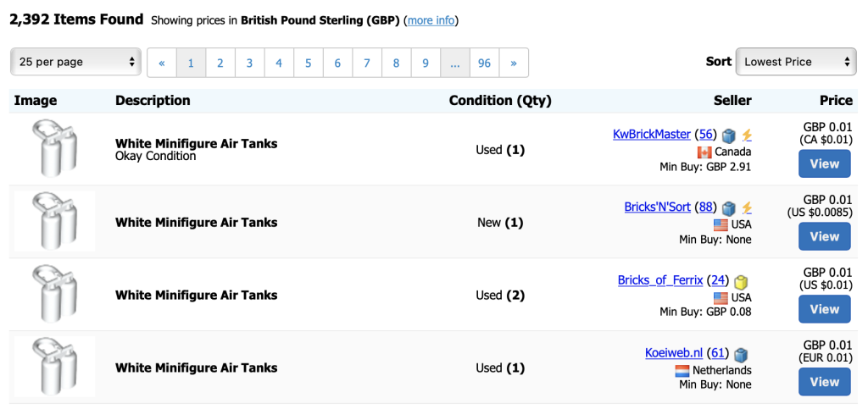868x409 pixels.
Task: View the Koeiweb.nl listing
Action: [824, 382]
